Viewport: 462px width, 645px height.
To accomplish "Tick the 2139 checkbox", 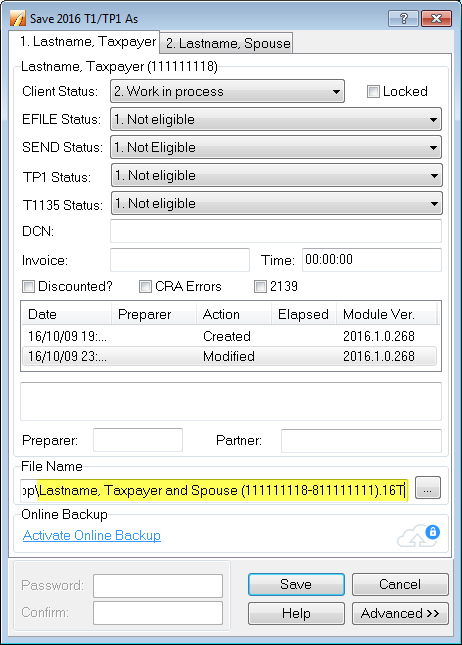I will coord(260,286).
